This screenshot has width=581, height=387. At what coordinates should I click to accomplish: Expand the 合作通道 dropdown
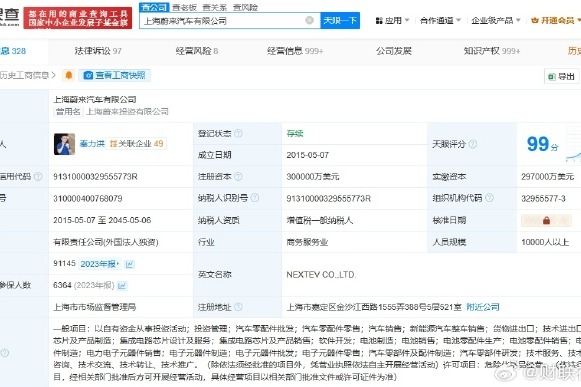click(x=440, y=20)
